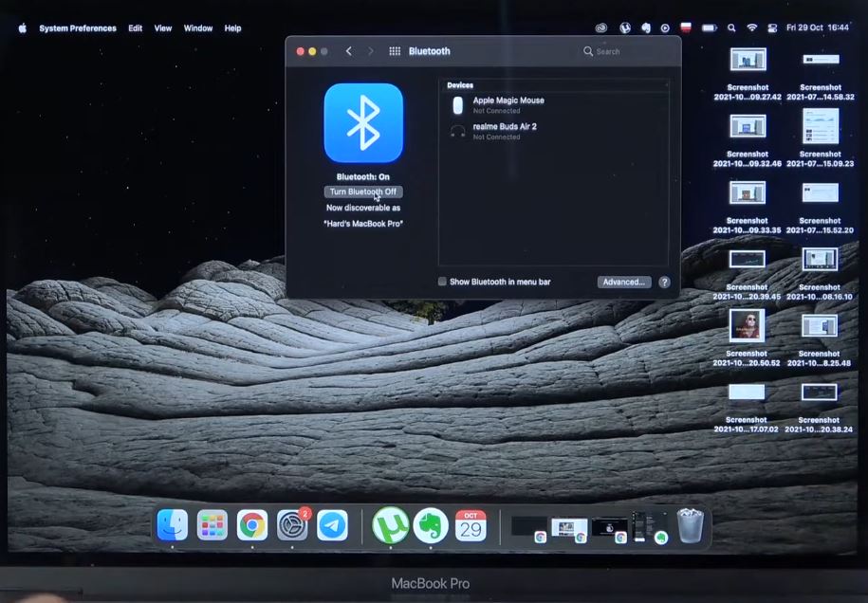The image size is (868, 603).
Task: Select desktop Screenshot 2021-10...09.27.42
Action: coord(748,74)
